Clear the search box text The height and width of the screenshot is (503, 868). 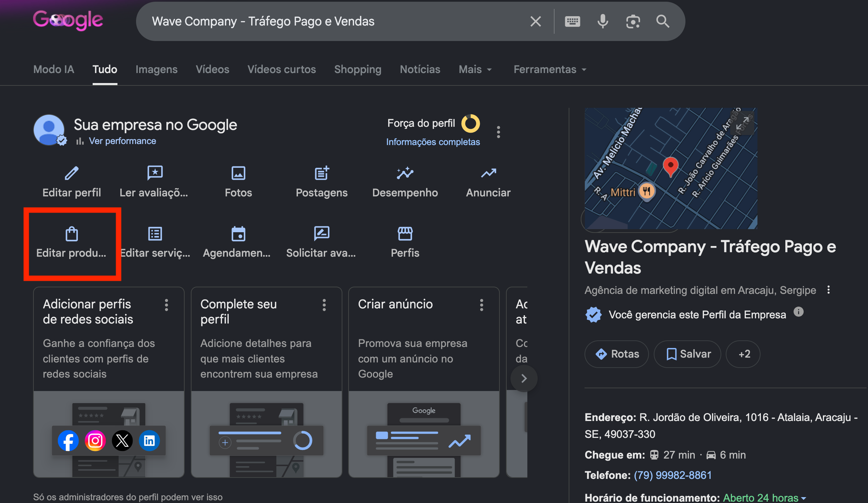click(536, 21)
